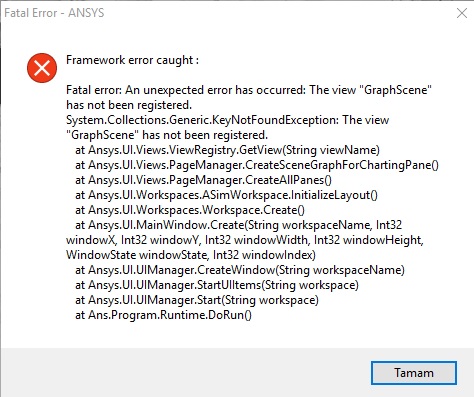Click the ASimWorkspace.InitializeLayout stack line
The width and height of the screenshot is (474, 397).
(x=226, y=195)
